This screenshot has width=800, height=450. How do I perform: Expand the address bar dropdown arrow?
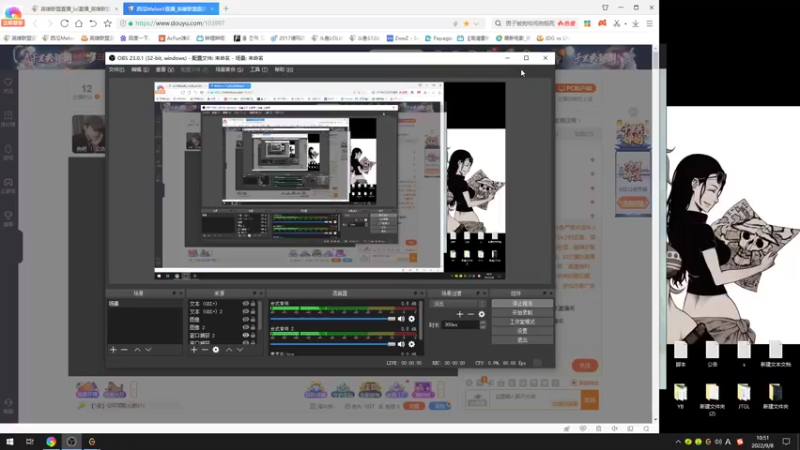tap(477, 23)
